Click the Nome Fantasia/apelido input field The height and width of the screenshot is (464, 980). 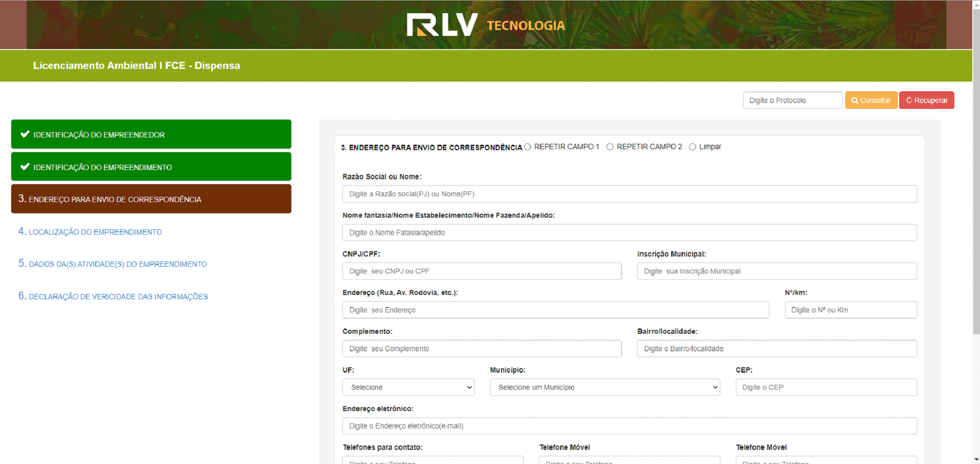[x=630, y=232]
